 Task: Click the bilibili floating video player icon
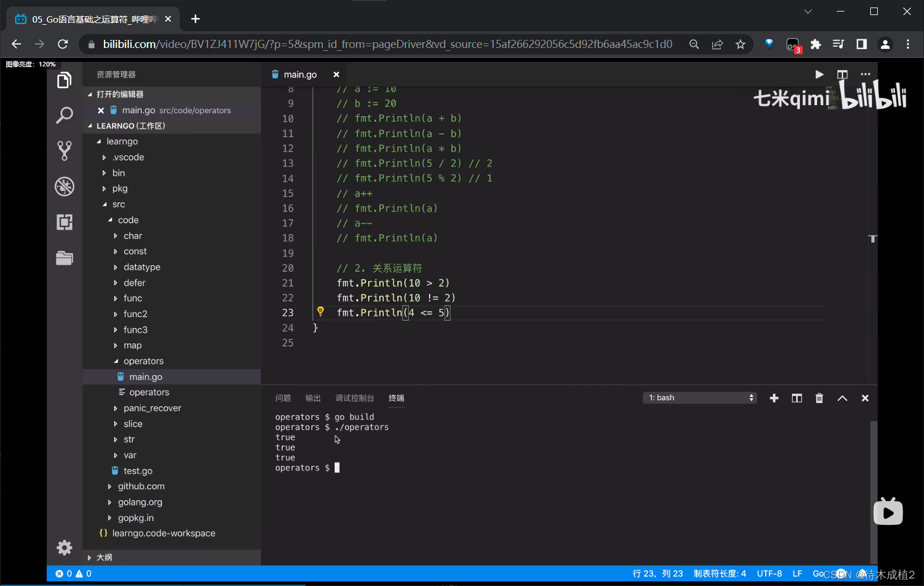(888, 511)
